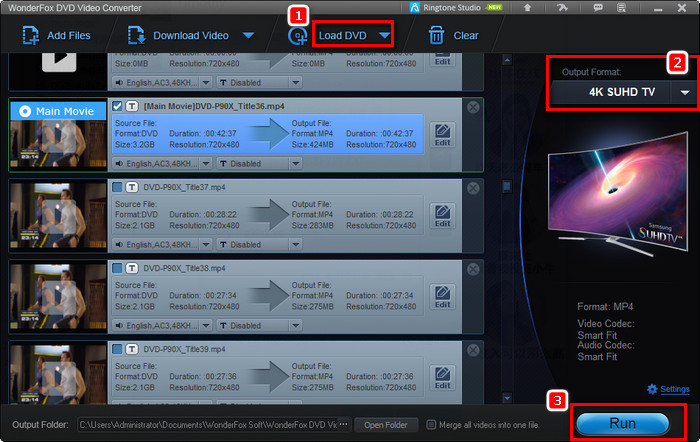Image resolution: width=700 pixels, height=442 pixels.
Task: Open Ringtone Studio
Action: click(x=456, y=8)
